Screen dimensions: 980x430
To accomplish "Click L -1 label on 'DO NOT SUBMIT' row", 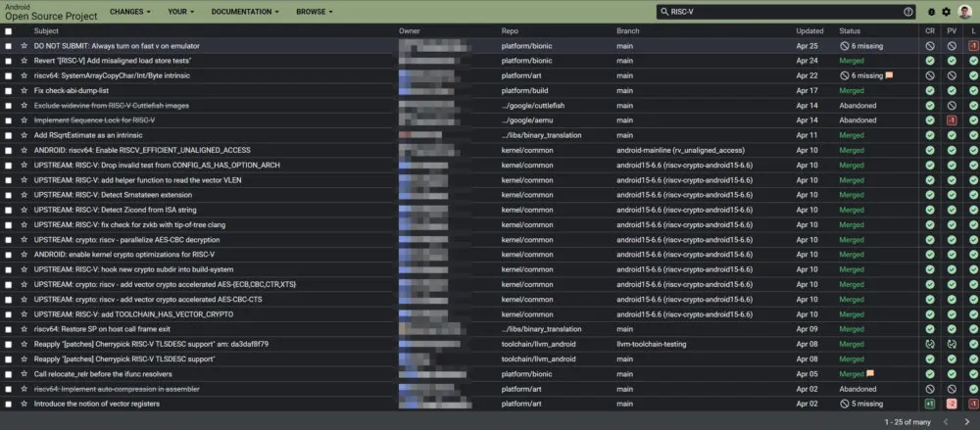I will point(973,46).
